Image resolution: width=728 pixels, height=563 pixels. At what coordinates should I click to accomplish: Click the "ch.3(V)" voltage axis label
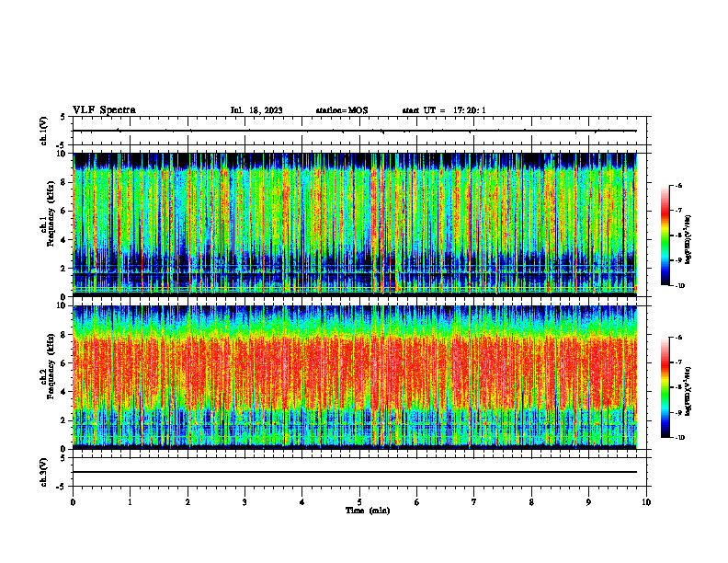(44, 472)
